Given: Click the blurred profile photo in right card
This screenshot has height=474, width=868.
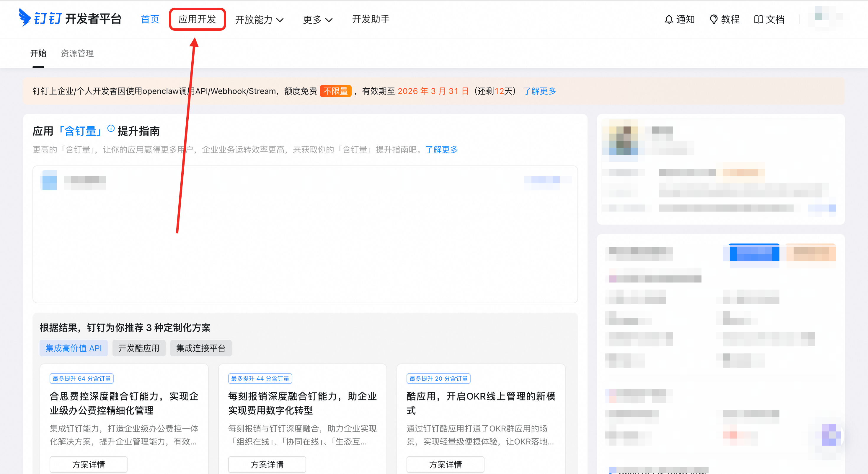Looking at the screenshot, I should 620,138.
